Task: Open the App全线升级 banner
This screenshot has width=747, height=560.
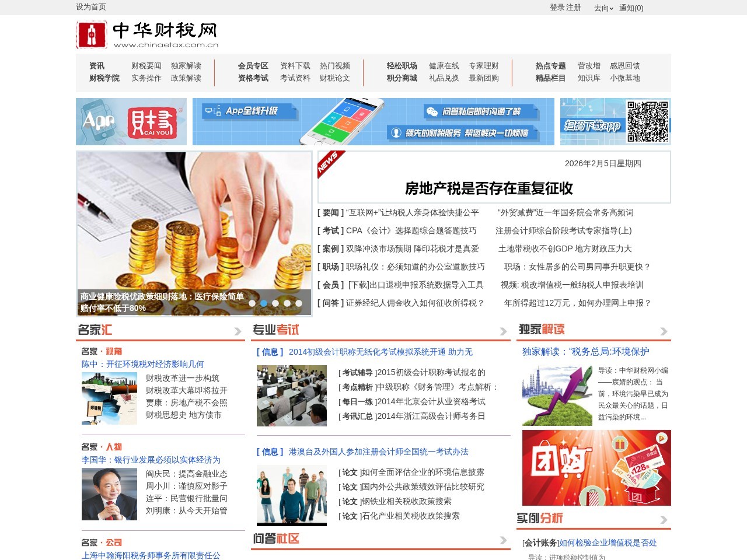Action: [373, 121]
